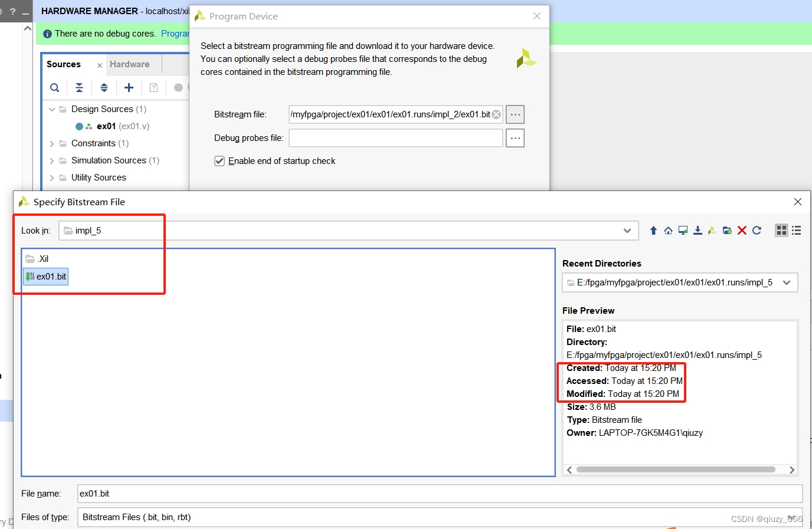The image size is (812, 529).
Task: Search in the Sources panel
Action: [x=54, y=88]
